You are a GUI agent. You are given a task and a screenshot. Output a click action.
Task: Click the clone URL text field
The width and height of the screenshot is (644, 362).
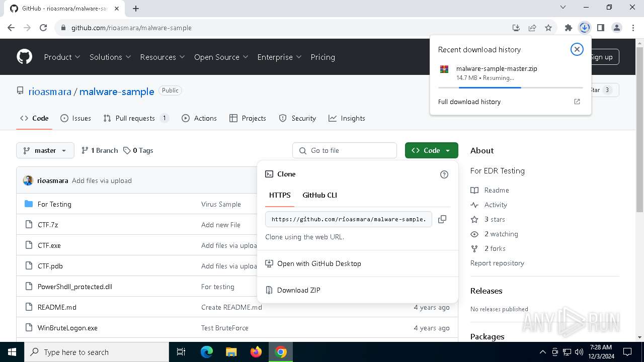click(349, 219)
